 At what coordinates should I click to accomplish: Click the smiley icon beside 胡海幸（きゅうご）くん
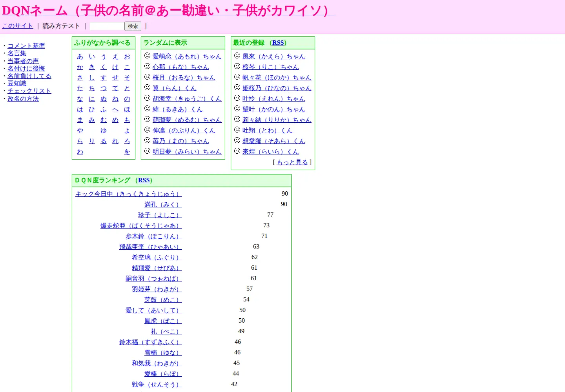click(x=147, y=98)
